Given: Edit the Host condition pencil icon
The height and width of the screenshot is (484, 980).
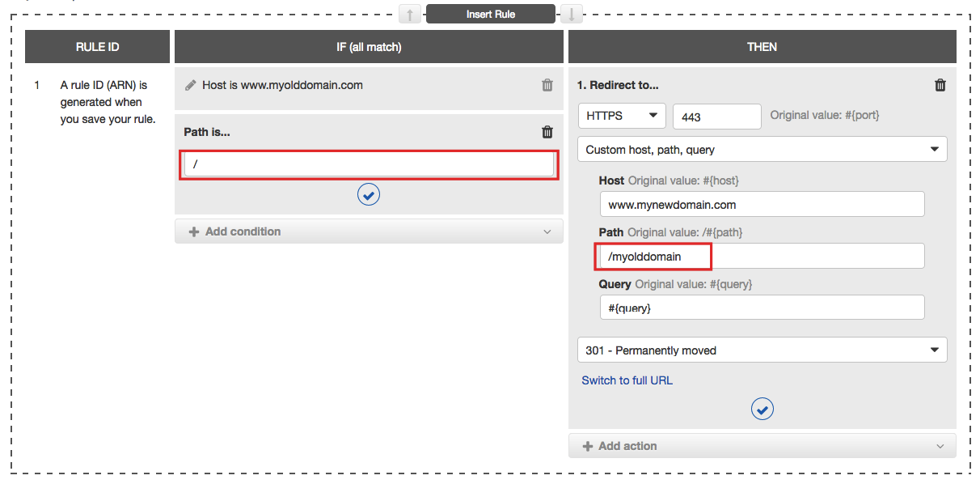Looking at the screenshot, I should point(191,85).
